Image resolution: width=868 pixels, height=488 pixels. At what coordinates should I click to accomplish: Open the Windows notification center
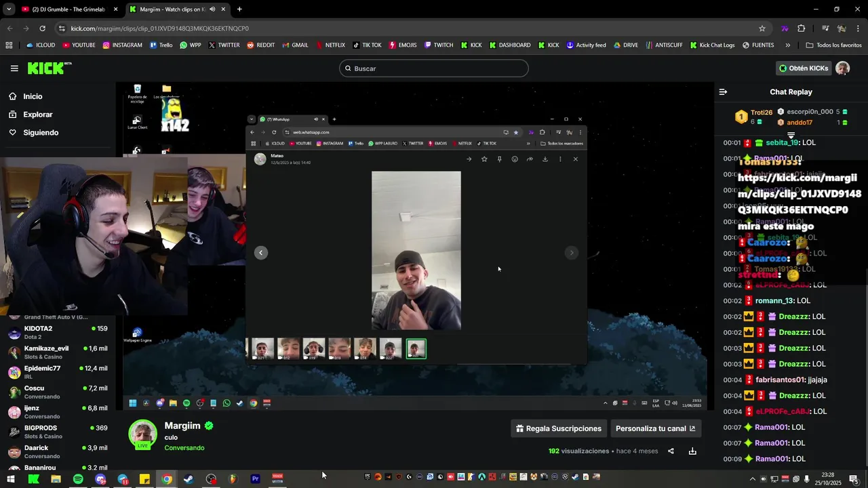click(x=854, y=479)
